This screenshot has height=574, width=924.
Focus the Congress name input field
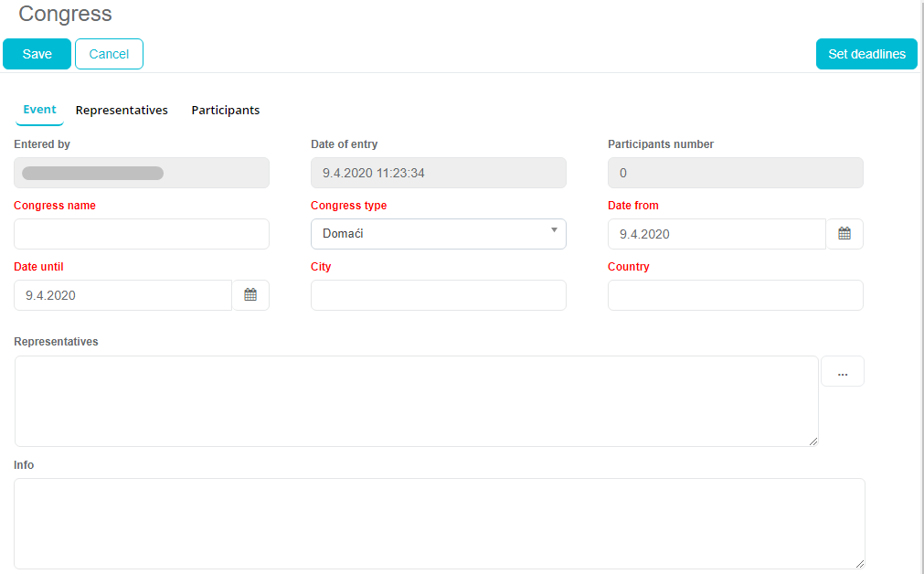coord(142,234)
